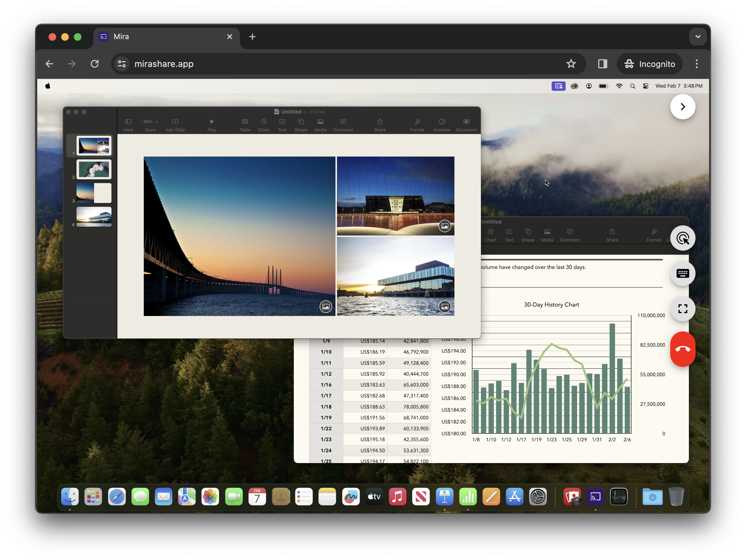Screen dimensions: 746x560
Task: Open Spotlight search in remote menu bar
Action: [633, 86]
